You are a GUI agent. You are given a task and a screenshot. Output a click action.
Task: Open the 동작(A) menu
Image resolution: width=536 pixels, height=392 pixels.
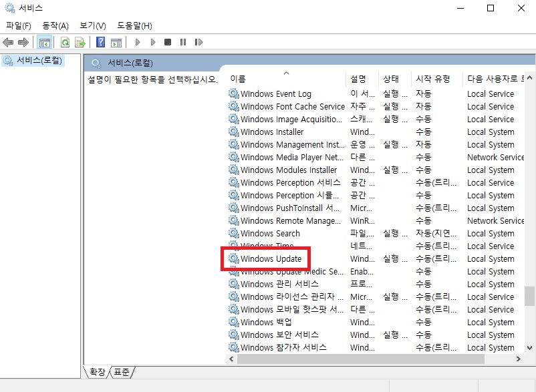point(55,25)
